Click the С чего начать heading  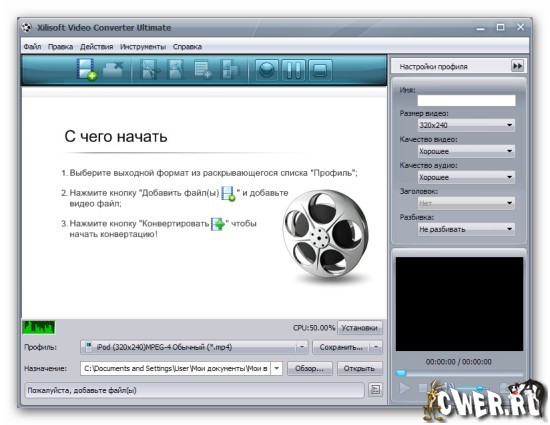click(x=116, y=136)
